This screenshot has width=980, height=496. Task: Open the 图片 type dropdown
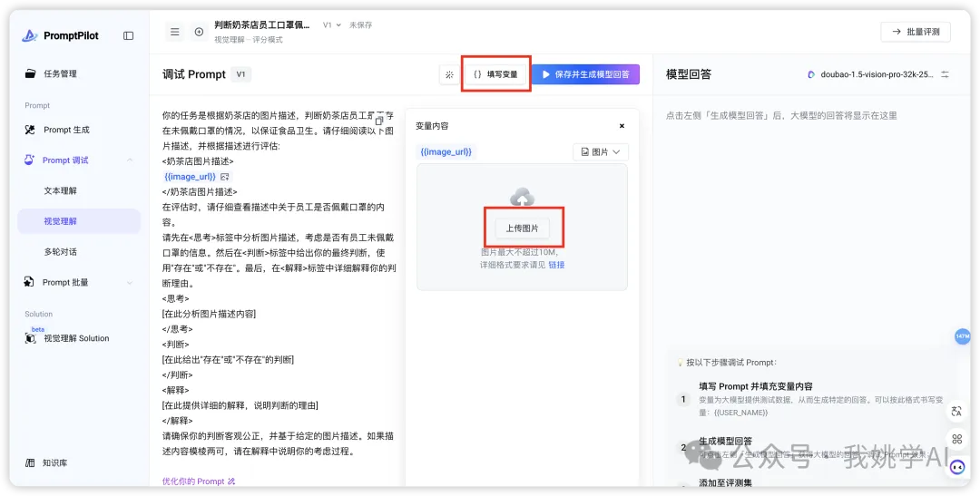[601, 151]
